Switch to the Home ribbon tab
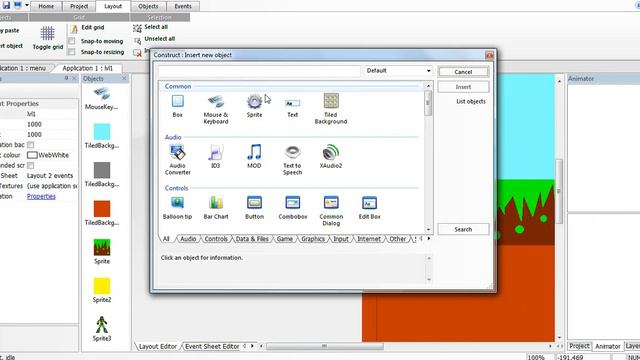This screenshot has height=360, width=640. pyautogui.click(x=46, y=6)
